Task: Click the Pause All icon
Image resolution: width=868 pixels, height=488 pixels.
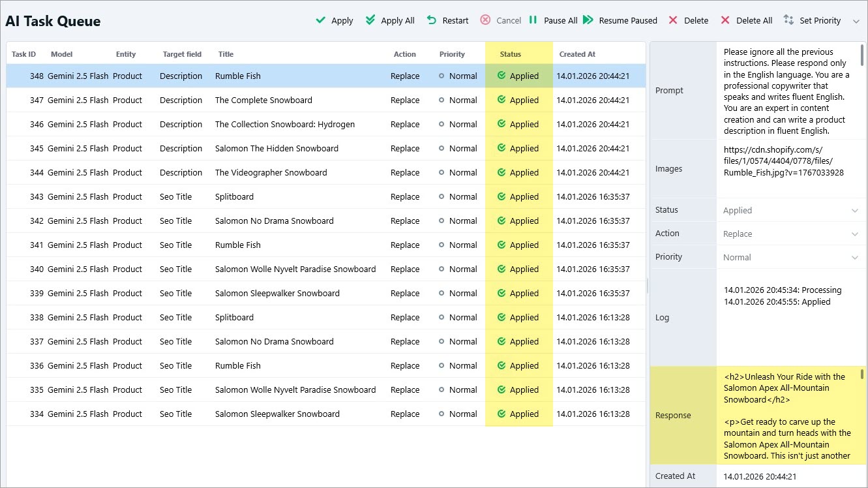Action: click(x=533, y=20)
